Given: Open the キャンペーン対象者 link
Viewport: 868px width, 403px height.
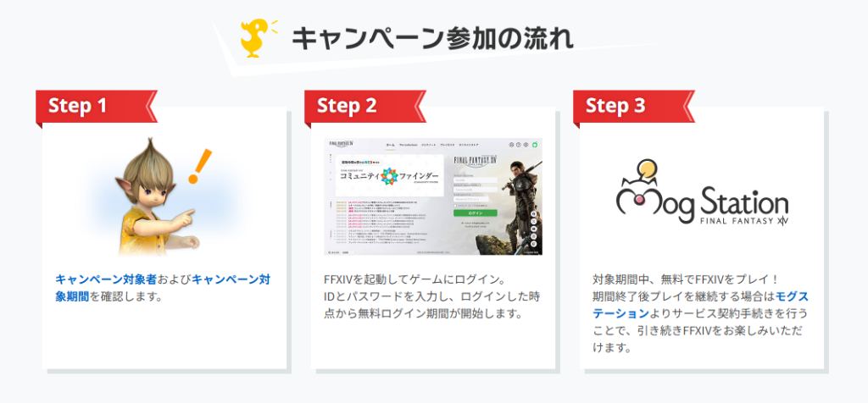Looking at the screenshot, I should tap(106, 279).
